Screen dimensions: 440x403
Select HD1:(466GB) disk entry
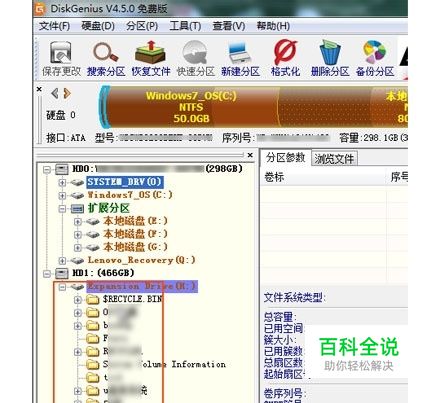tap(103, 273)
